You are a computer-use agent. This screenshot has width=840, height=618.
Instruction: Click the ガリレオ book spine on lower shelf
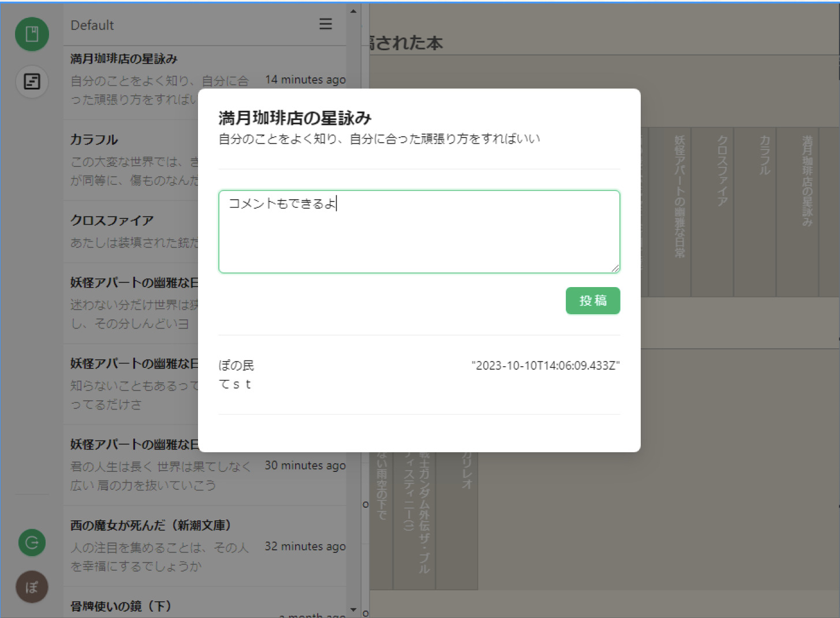point(457,520)
